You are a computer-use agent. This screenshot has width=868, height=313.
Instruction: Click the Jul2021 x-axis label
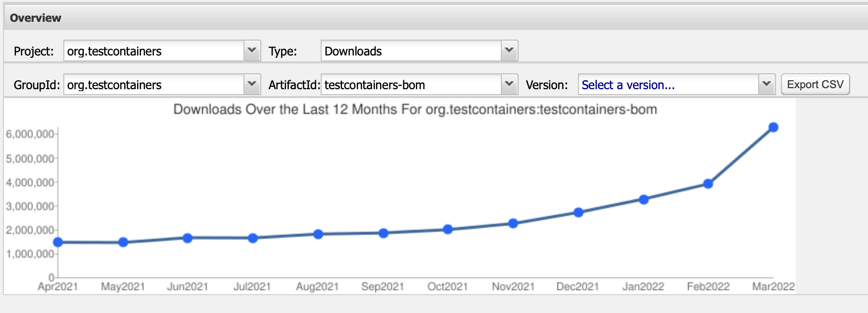tap(252, 287)
